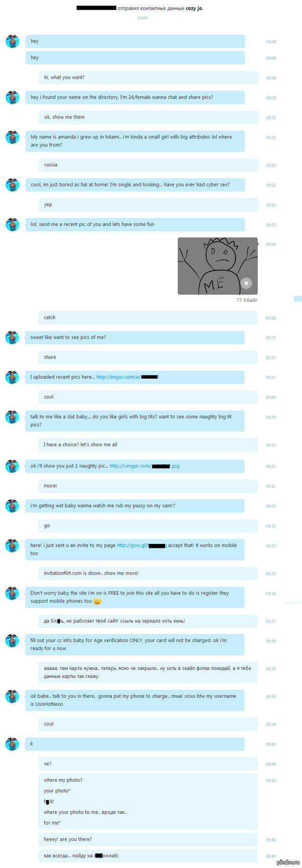Screen dimensions: 302x868
Task: Click the avatar beside 'sweet like want to see pics'
Action: click(x=12, y=338)
